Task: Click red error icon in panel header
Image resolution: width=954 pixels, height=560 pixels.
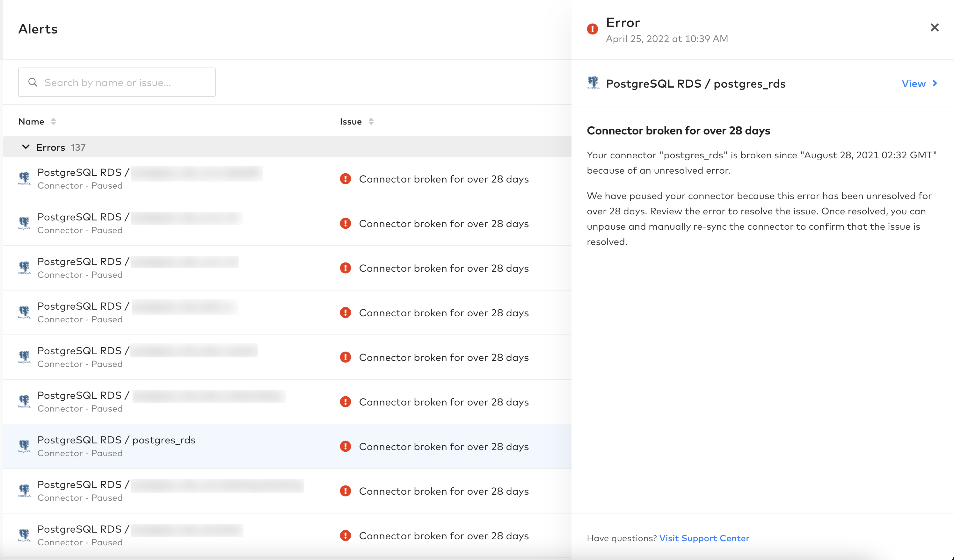Action: [x=593, y=29]
